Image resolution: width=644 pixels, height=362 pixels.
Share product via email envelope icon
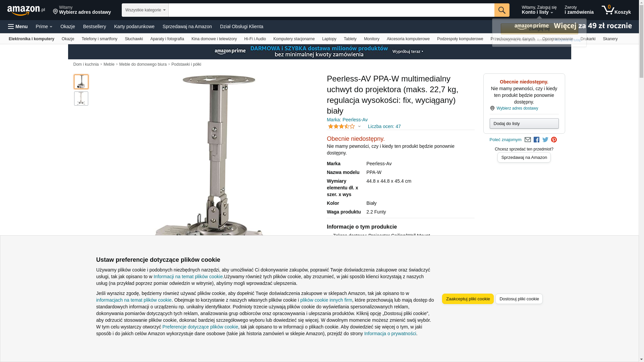tap(528, 140)
